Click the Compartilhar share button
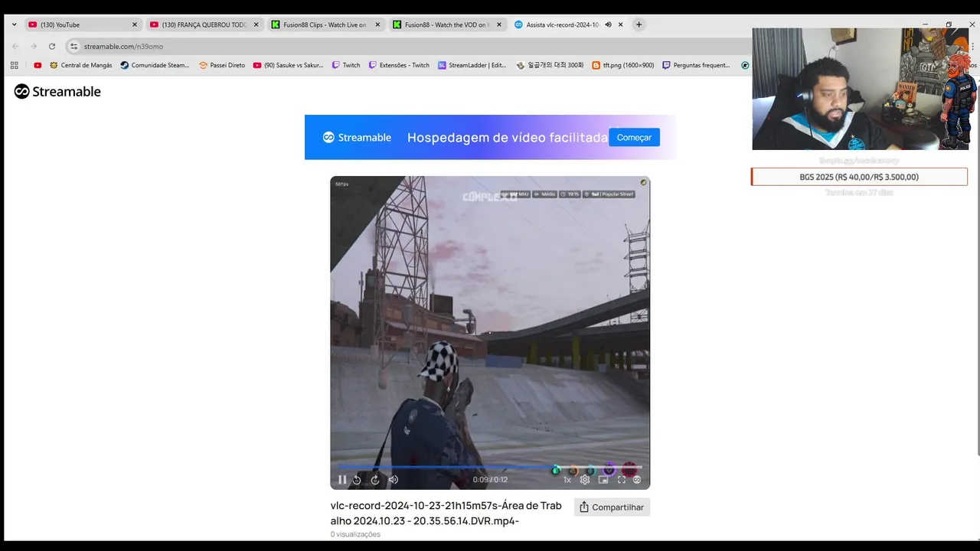This screenshot has height=551, width=980. click(612, 507)
